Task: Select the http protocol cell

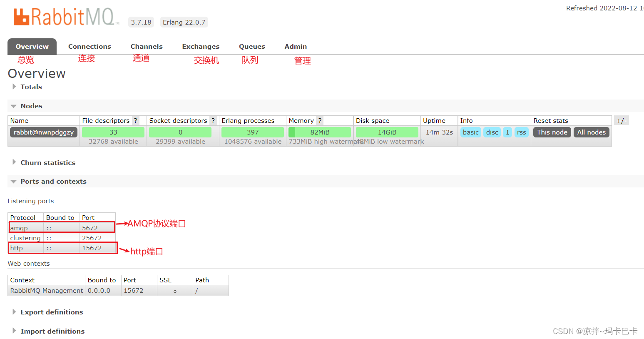Action: click(x=26, y=248)
